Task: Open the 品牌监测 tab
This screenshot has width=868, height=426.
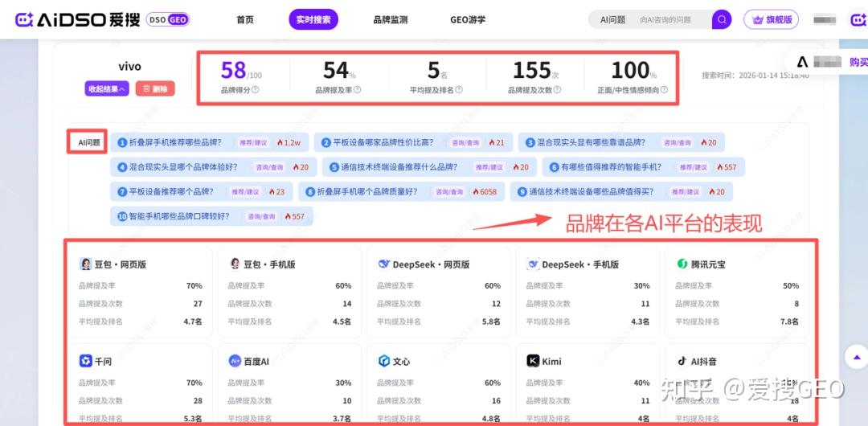Action: point(391,20)
